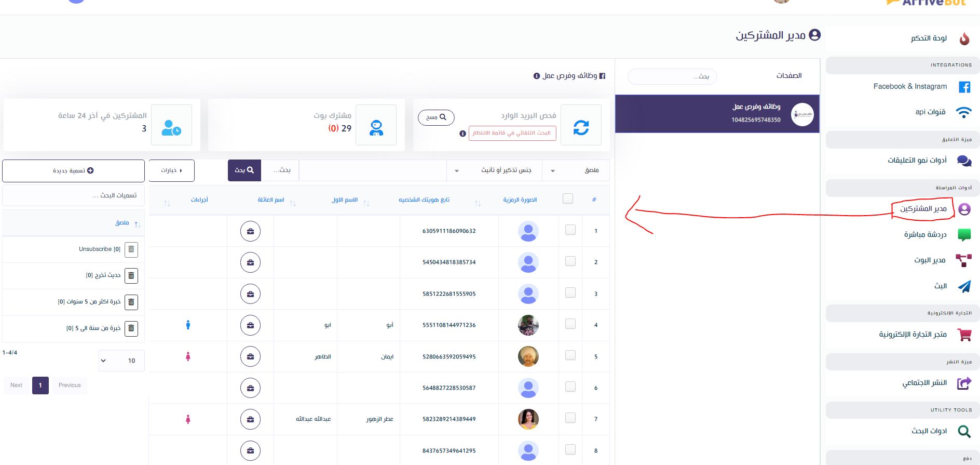Click briefcase action icon in row 1

[250, 231]
